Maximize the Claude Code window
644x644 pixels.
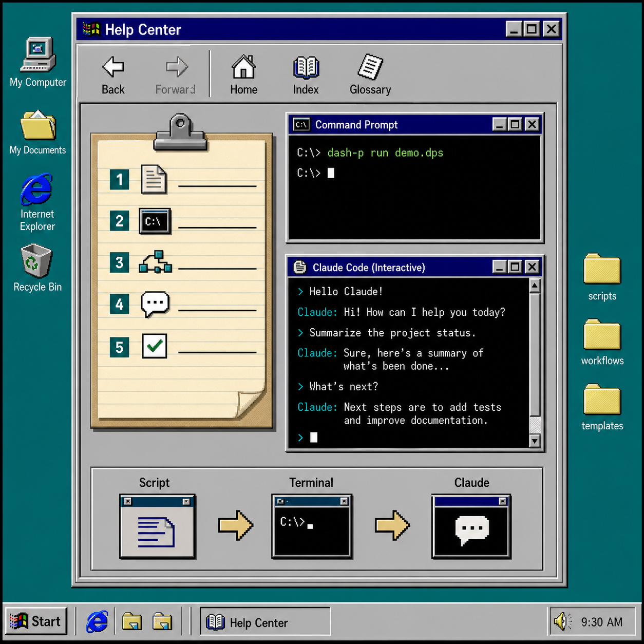515,267
